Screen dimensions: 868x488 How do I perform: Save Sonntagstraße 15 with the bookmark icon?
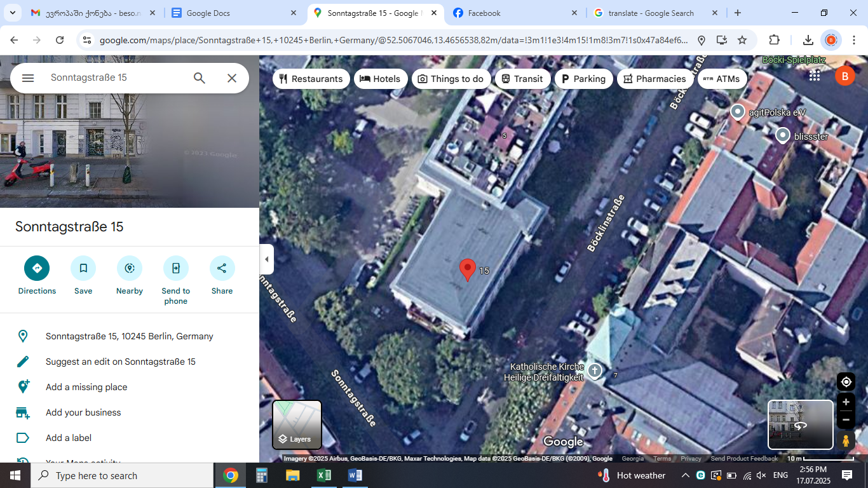pos(83,268)
